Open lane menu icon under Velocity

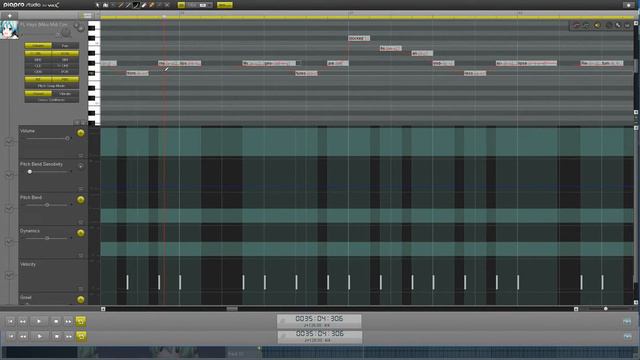81,289
